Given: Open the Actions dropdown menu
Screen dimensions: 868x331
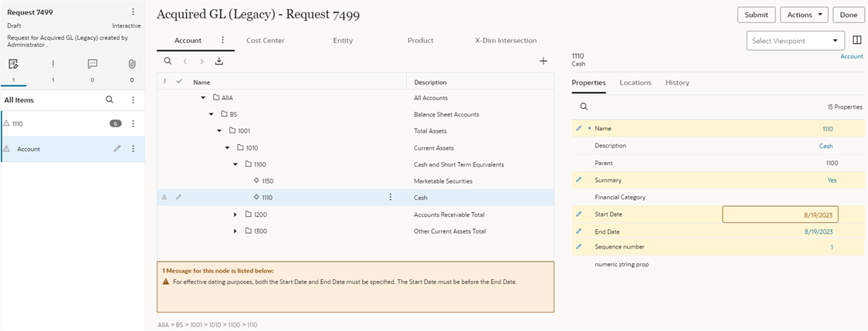Looking at the screenshot, I should click(x=804, y=15).
